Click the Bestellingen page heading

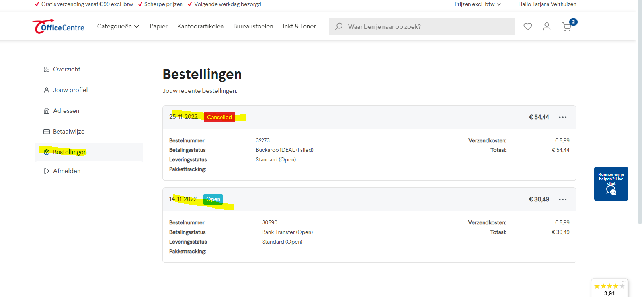coord(202,74)
